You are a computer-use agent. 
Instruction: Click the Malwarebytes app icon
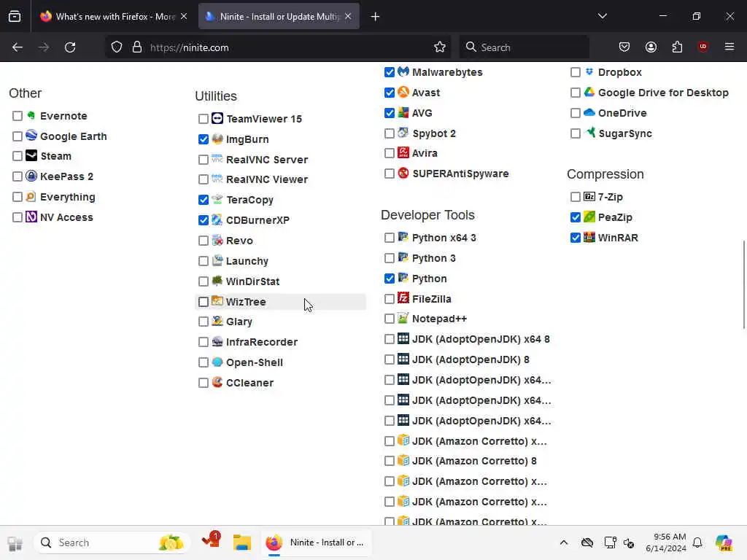[403, 71]
